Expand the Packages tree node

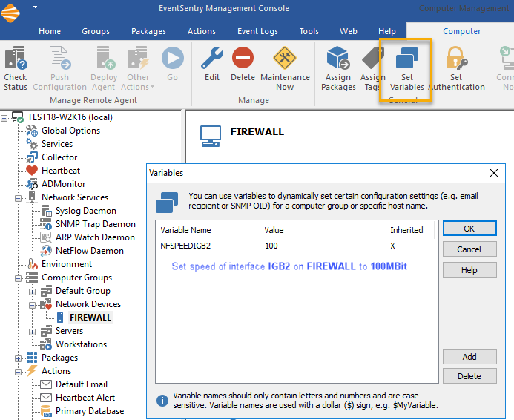pyautogui.click(x=18, y=358)
